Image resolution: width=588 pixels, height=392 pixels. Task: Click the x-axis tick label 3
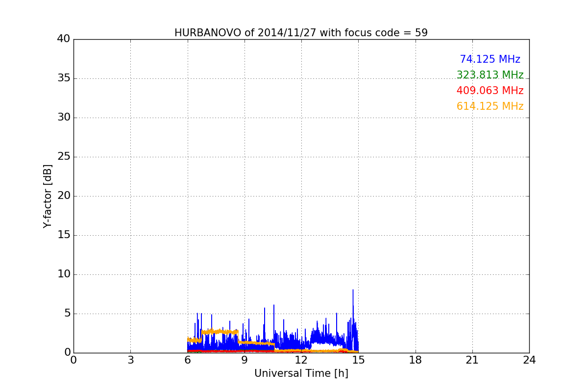click(130, 360)
